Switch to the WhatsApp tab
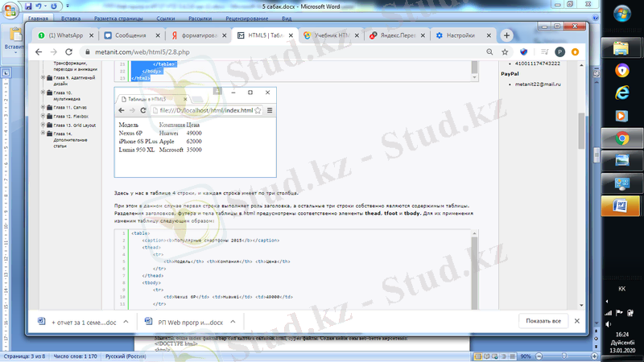The height and width of the screenshot is (362, 644). tap(64, 35)
